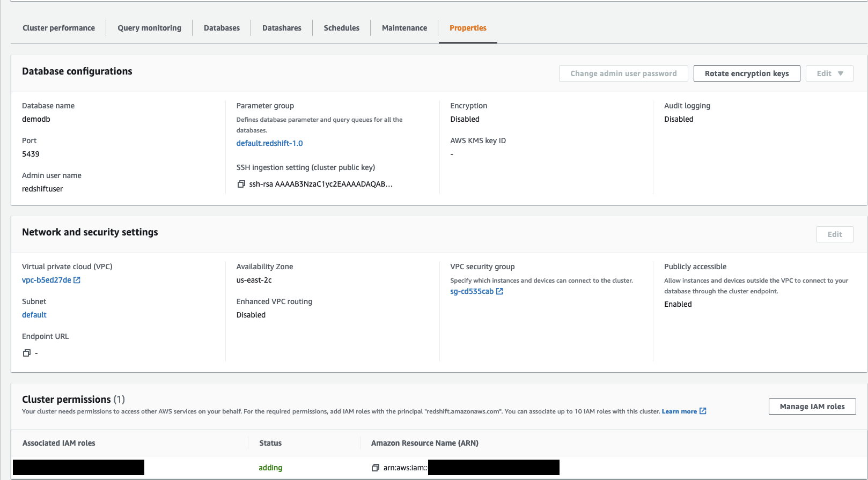Click Rotate encryption keys button
The width and height of the screenshot is (868, 480).
pyautogui.click(x=747, y=73)
